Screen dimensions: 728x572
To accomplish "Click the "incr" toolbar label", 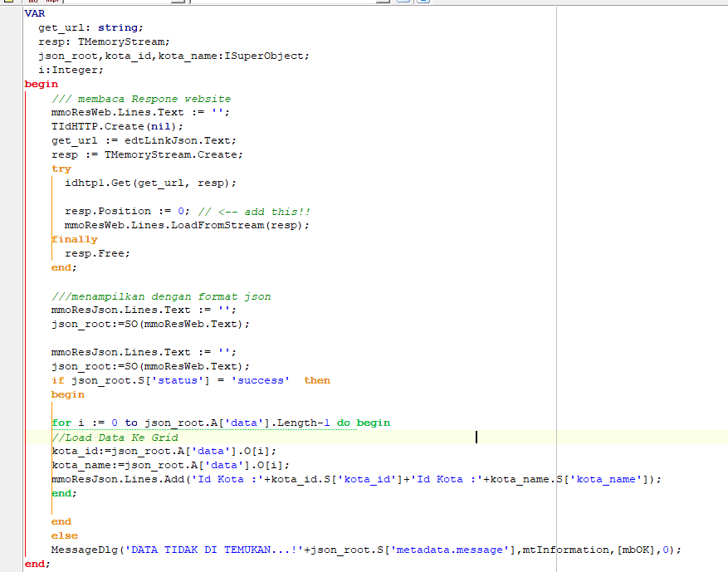I will pos(33,2).
